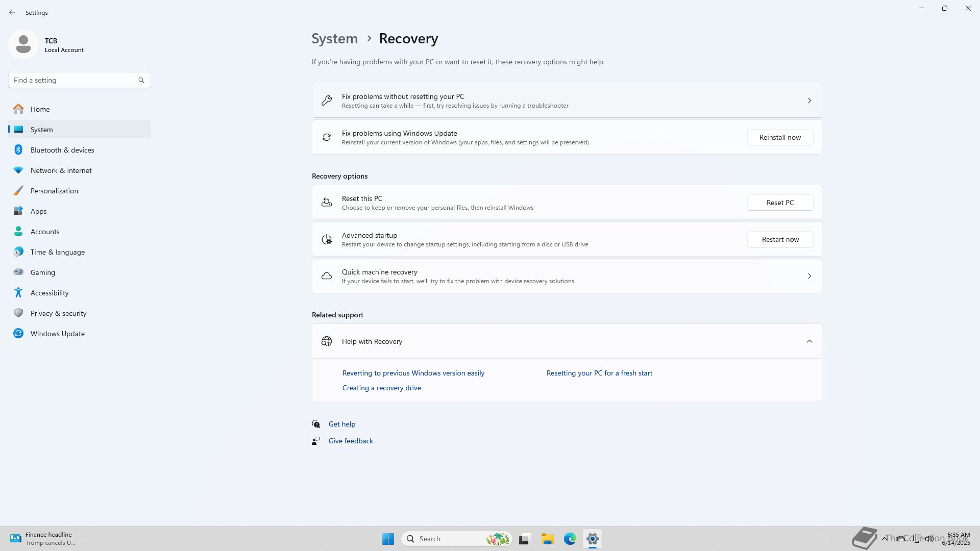The height and width of the screenshot is (551, 980).
Task: Open Accessibility settings from sidebar
Action: point(49,293)
